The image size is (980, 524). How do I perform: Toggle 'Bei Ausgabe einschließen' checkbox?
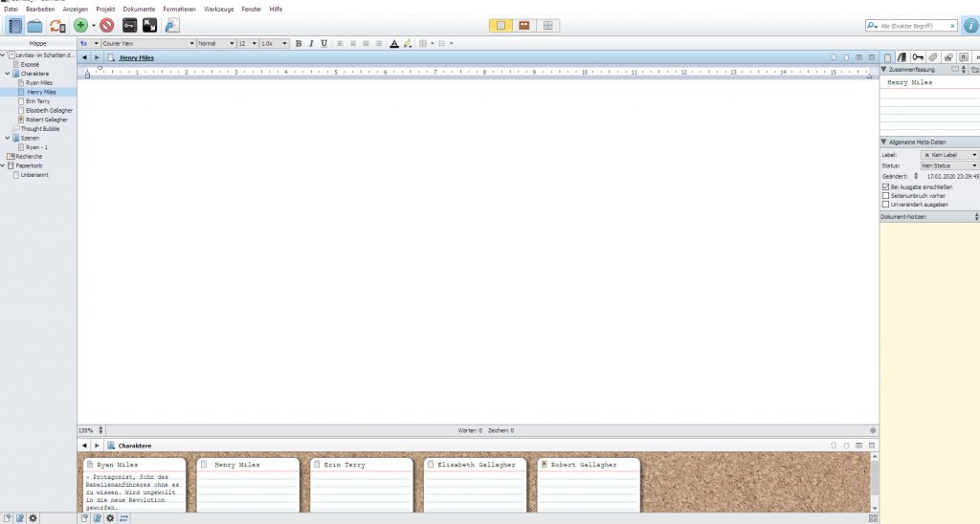tap(885, 187)
